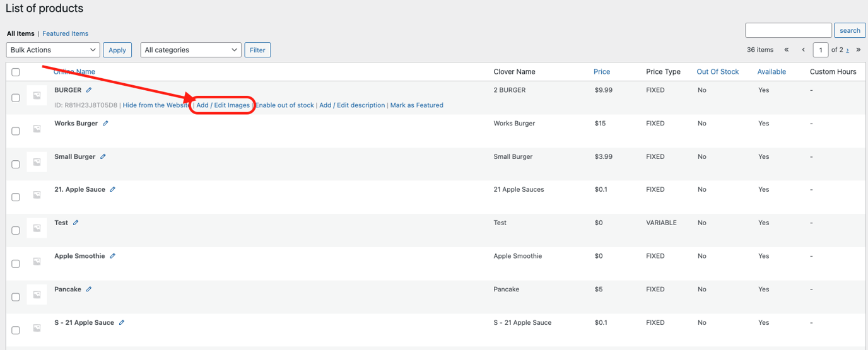
Task: Click the 36 items count text
Action: click(760, 50)
